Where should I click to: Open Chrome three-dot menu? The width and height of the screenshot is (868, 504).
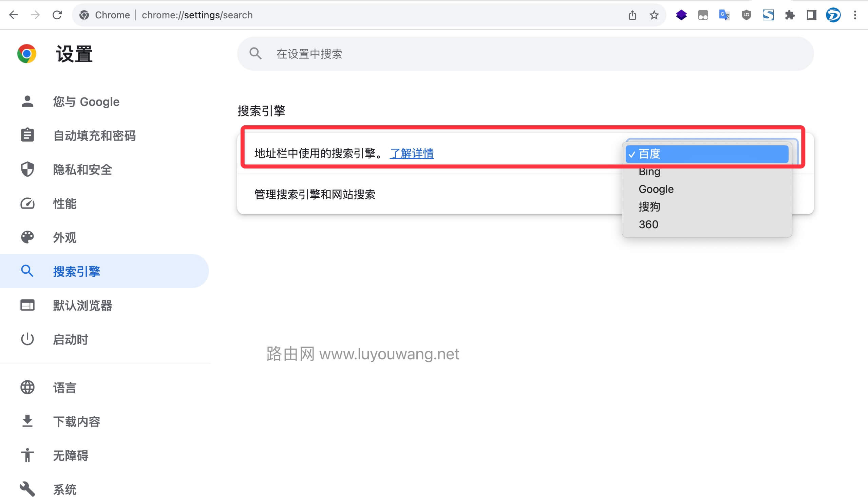855,15
